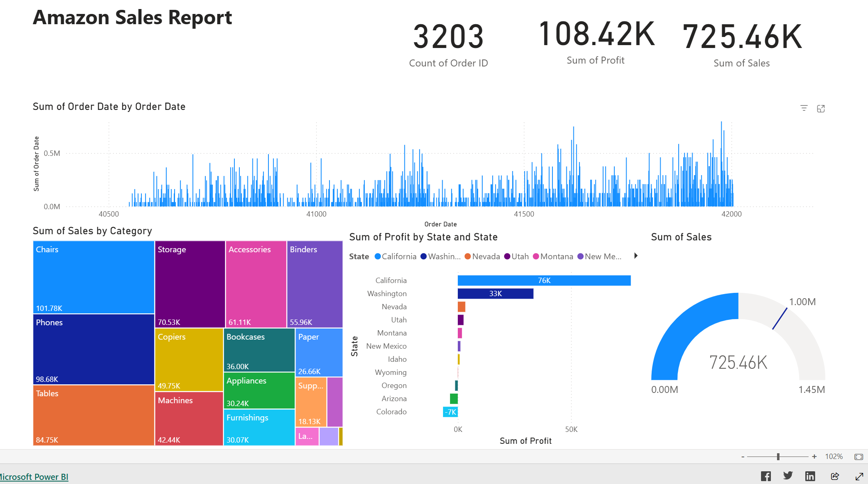Image resolution: width=868 pixels, height=484 pixels.
Task: Share the report on Twitter
Action: point(788,476)
